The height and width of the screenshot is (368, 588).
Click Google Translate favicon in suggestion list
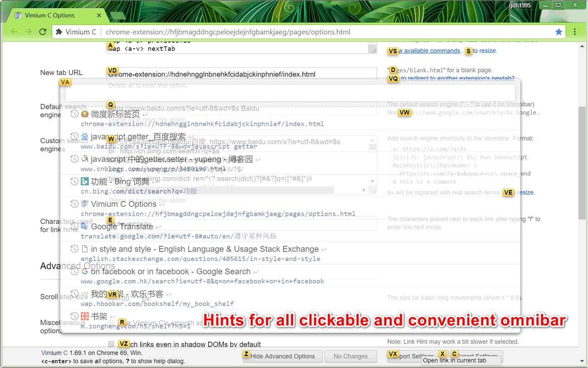pos(85,226)
